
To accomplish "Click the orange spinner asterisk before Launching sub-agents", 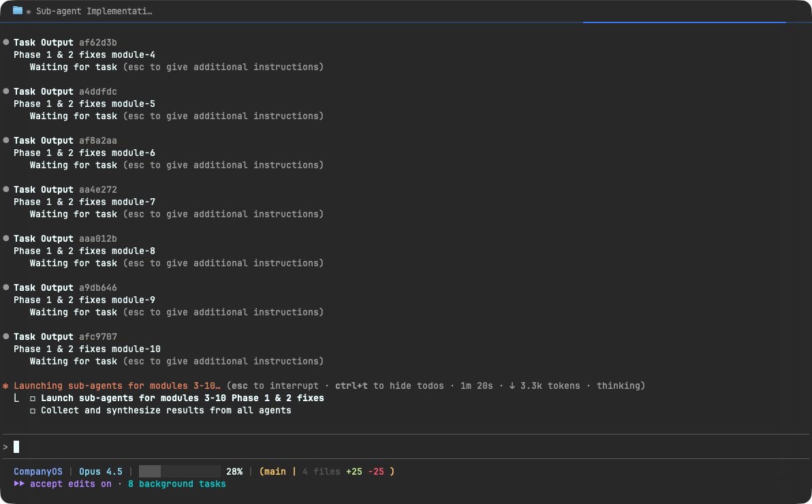I will 5,386.
